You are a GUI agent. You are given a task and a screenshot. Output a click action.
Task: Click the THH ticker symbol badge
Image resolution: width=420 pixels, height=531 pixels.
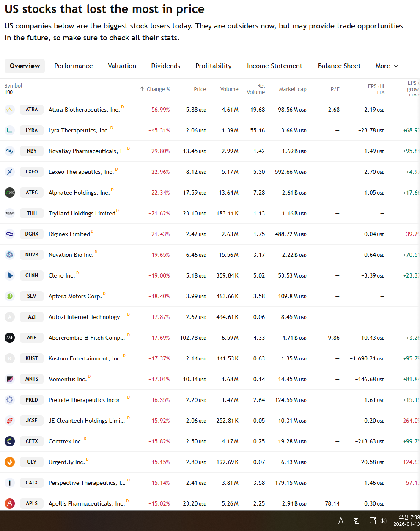coord(32,213)
